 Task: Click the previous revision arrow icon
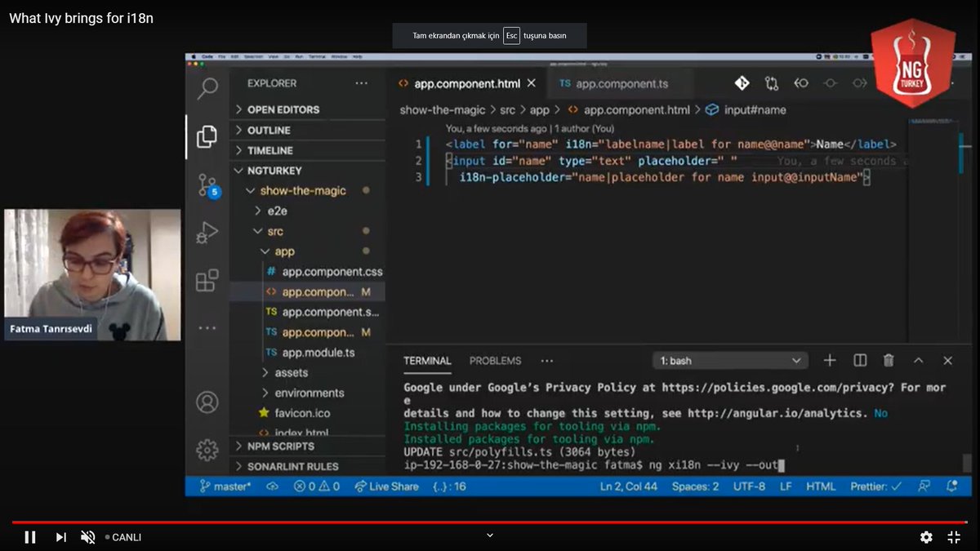point(801,83)
